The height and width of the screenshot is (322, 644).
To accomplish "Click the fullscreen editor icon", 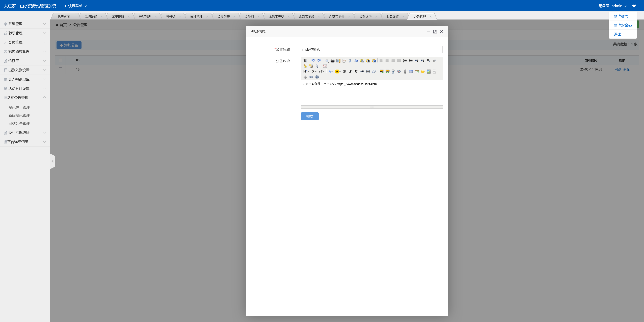I will 325,66.
